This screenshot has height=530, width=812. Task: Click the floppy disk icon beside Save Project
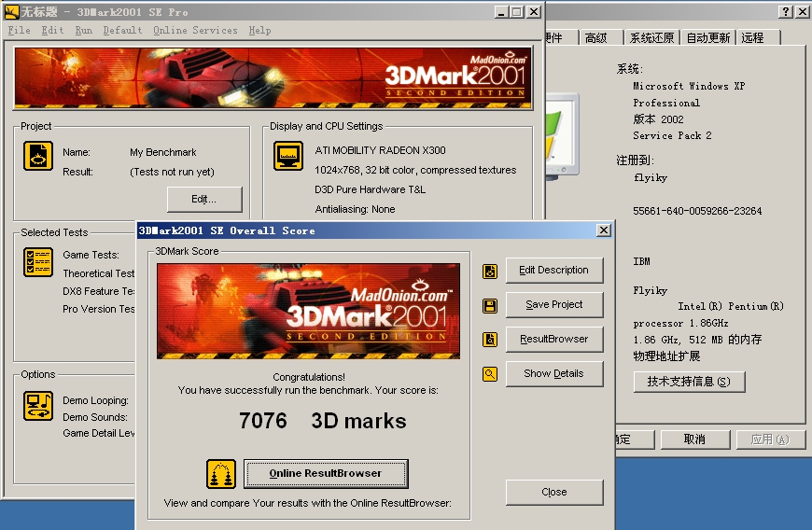pos(490,306)
